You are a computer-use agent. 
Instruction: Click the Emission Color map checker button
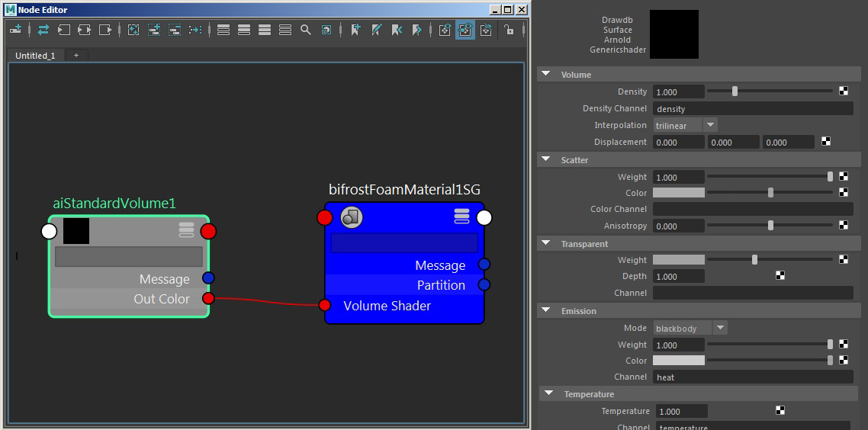(843, 361)
